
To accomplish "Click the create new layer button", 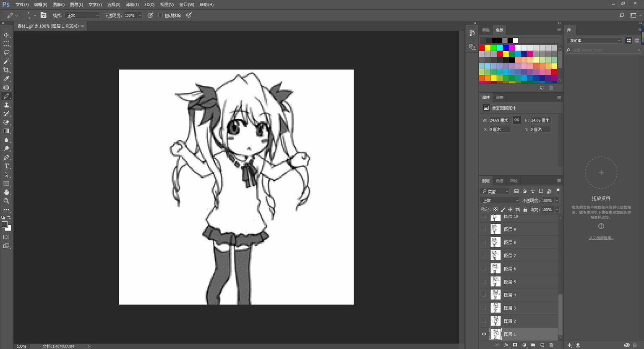I will (542, 345).
